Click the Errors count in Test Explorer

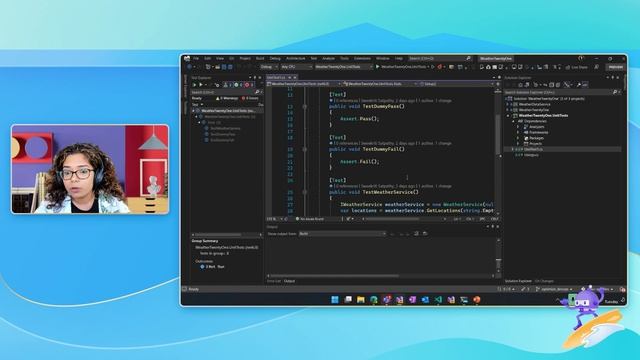point(250,98)
